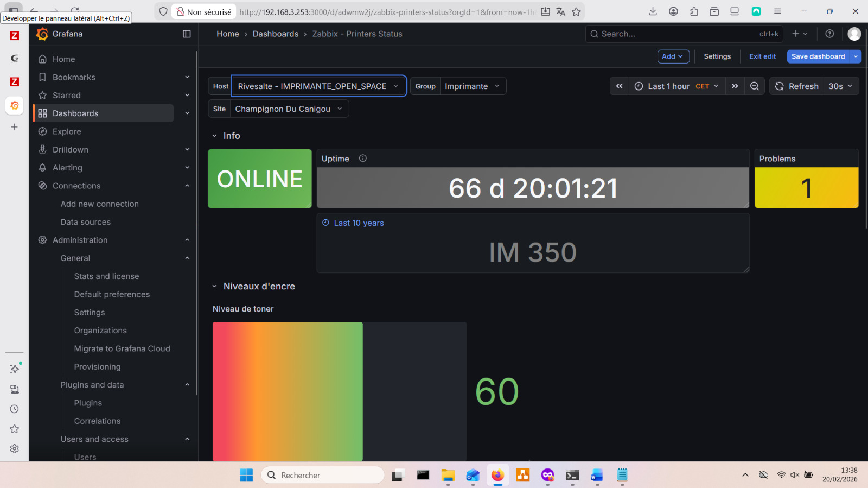Expand the Alerting menu chevron

187,168
